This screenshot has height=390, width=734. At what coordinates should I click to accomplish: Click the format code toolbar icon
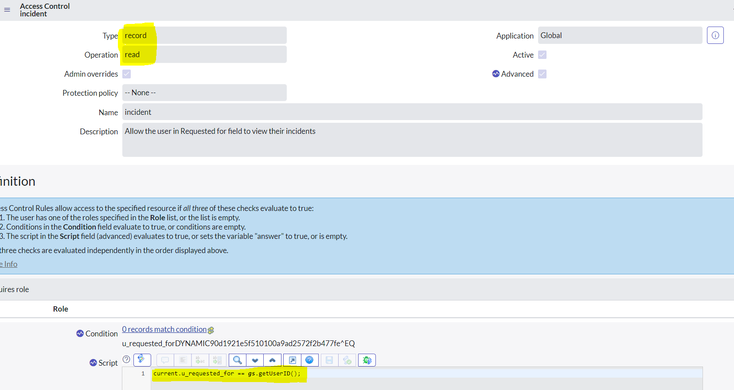[x=183, y=360]
